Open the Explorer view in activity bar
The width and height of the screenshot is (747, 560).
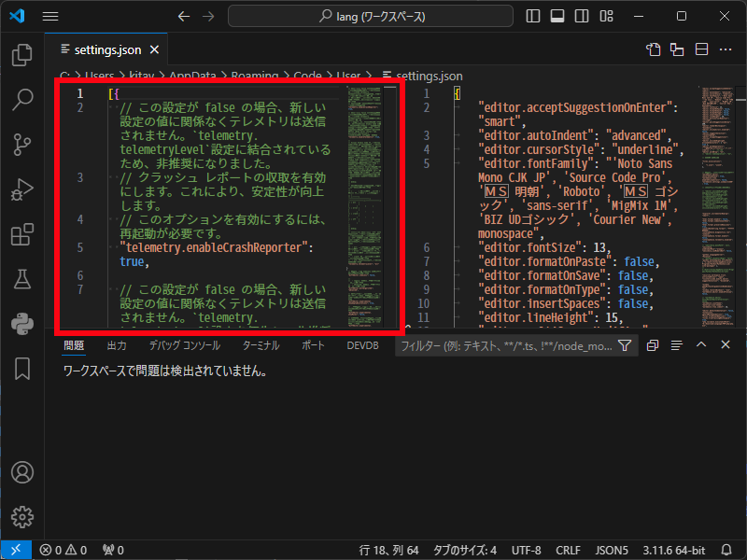tap(21, 55)
